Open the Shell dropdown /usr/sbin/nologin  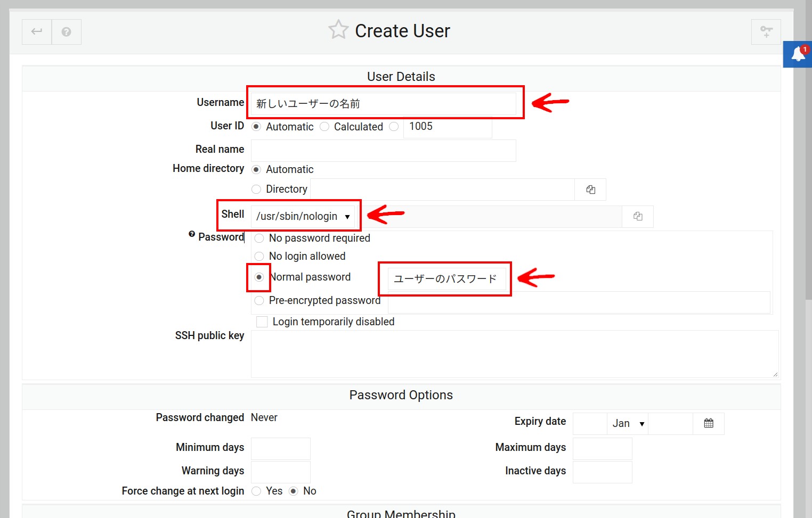click(x=303, y=216)
